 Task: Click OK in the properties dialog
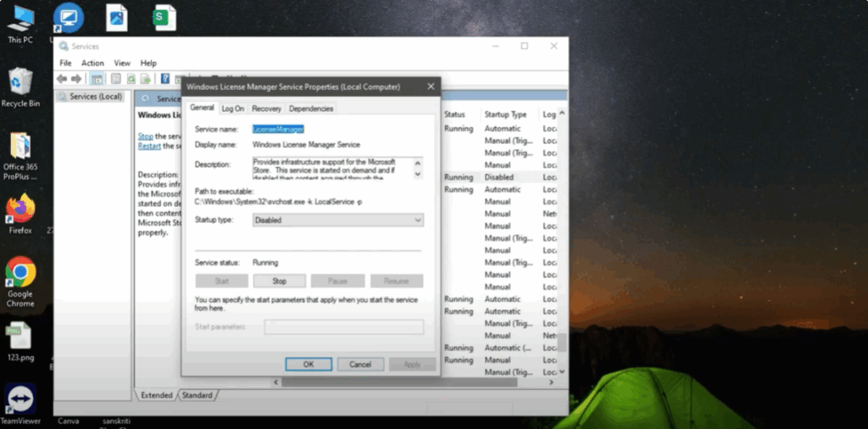[308, 364]
